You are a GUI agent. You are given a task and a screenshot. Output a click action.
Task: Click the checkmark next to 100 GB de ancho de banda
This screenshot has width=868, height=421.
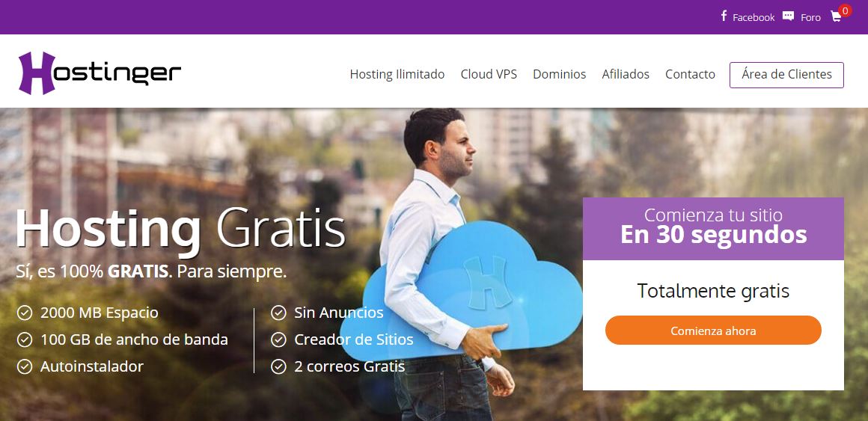point(25,339)
